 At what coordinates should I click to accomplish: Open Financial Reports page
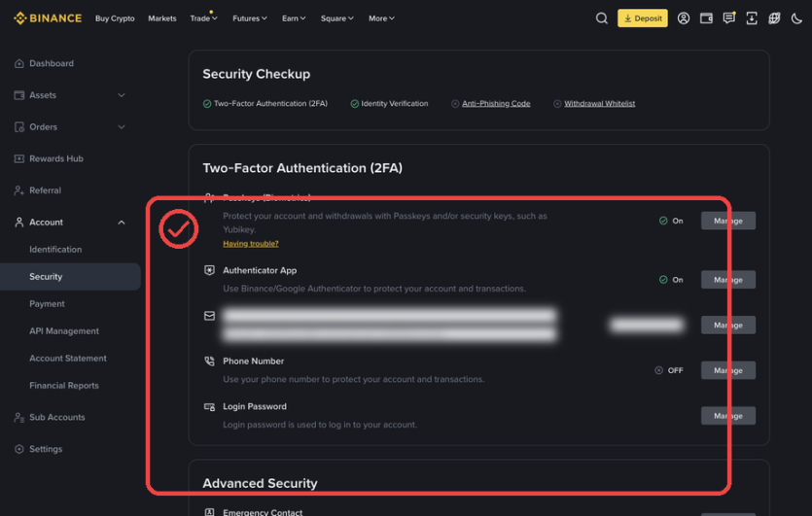click(64, 385)
